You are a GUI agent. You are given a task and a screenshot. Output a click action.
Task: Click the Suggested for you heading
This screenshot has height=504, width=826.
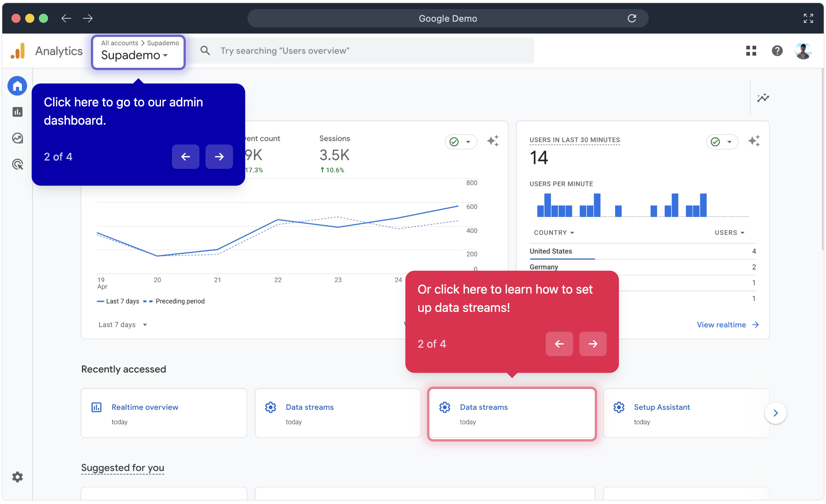click(123, 468)
